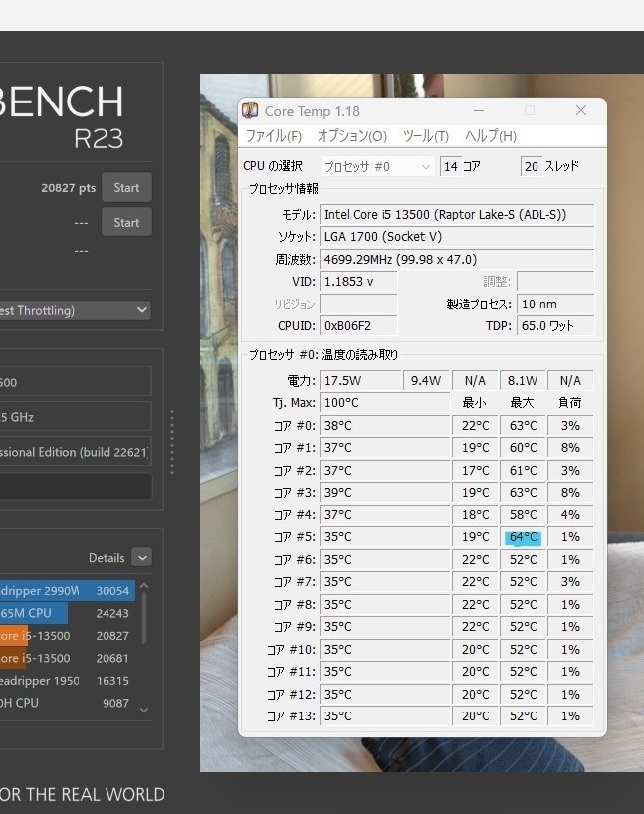644x814 pixels.
Task: Select the i5-13500 ranking row scoring 20681
Action: click(68, 658)
